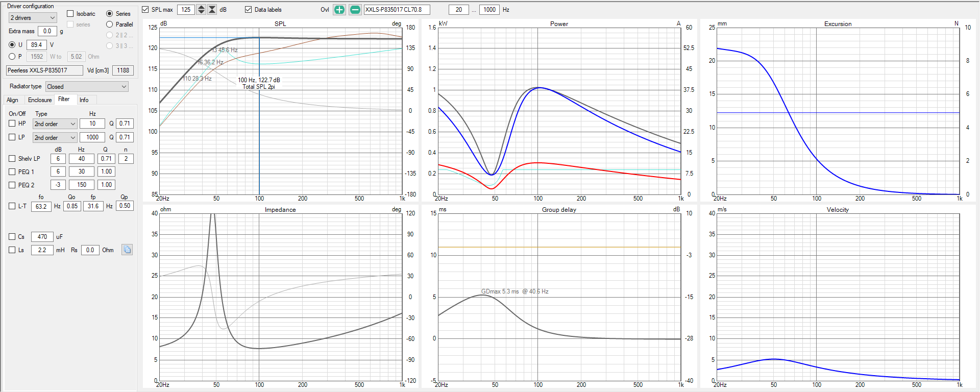
Task: Enable the L-T Linkwitz transform checkbox
Action: pos(12,206)
